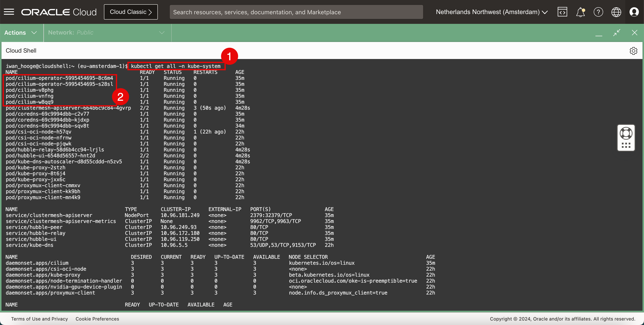644x325 pixels.
Task: Open the Netherlands Northwest region selector
Action: [492, 12]
